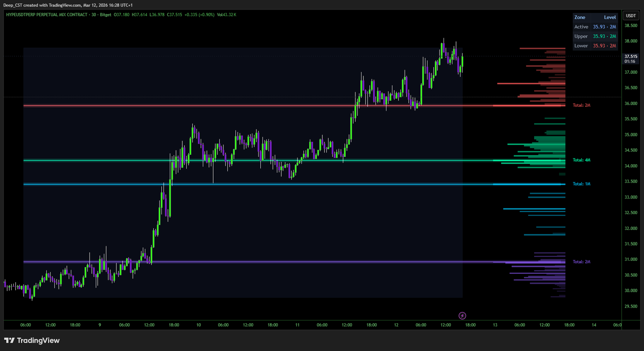
Task: Click the 'Bitget' exchange name in legend
Action: (x=105, y=15)
